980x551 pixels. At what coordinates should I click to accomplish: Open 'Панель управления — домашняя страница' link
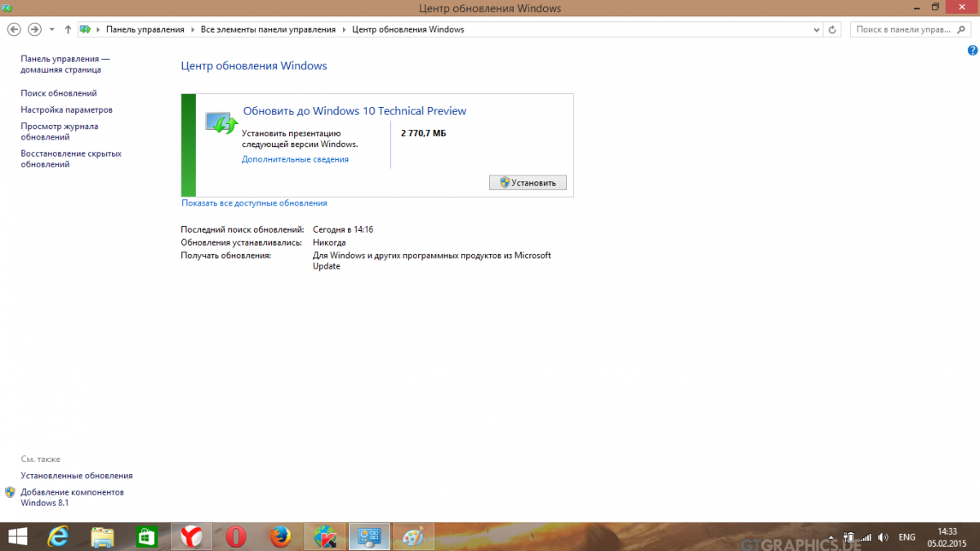(x=65, y=64)
